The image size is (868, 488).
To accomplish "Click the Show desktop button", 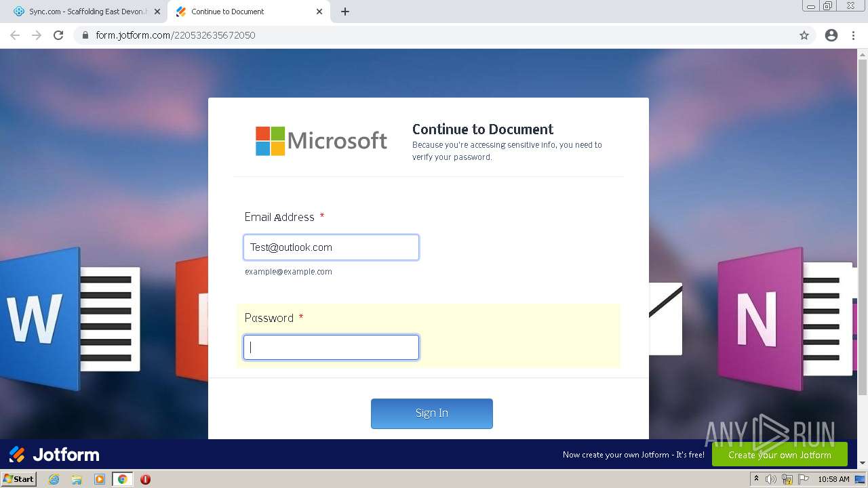I will (x=861, y=479).
